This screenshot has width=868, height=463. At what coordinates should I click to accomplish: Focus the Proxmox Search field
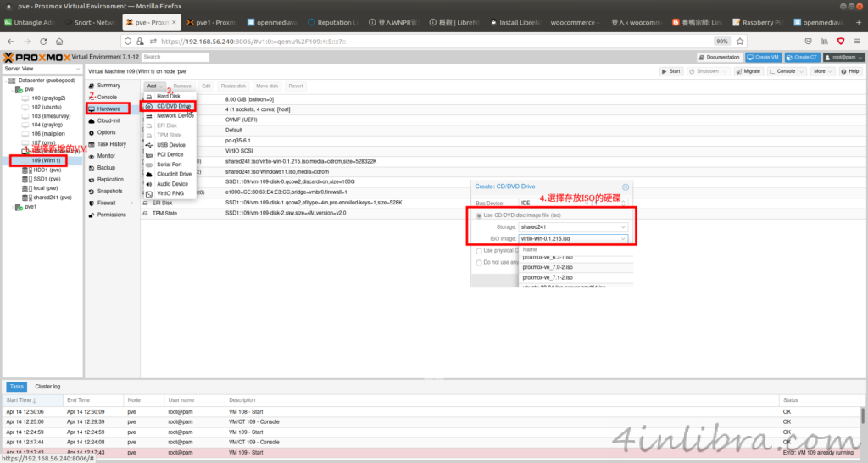tap(175, 57)
